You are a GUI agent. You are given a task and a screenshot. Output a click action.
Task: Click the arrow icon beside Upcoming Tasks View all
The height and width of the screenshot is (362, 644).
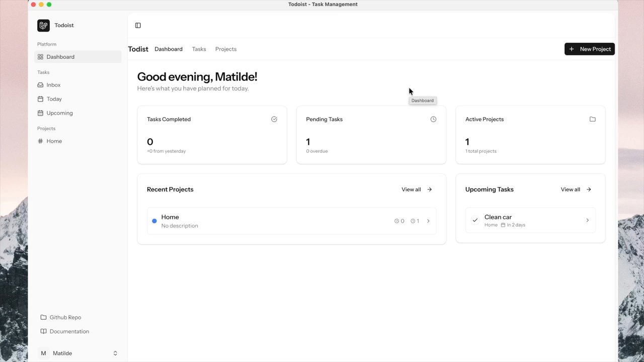coord(589,190)
